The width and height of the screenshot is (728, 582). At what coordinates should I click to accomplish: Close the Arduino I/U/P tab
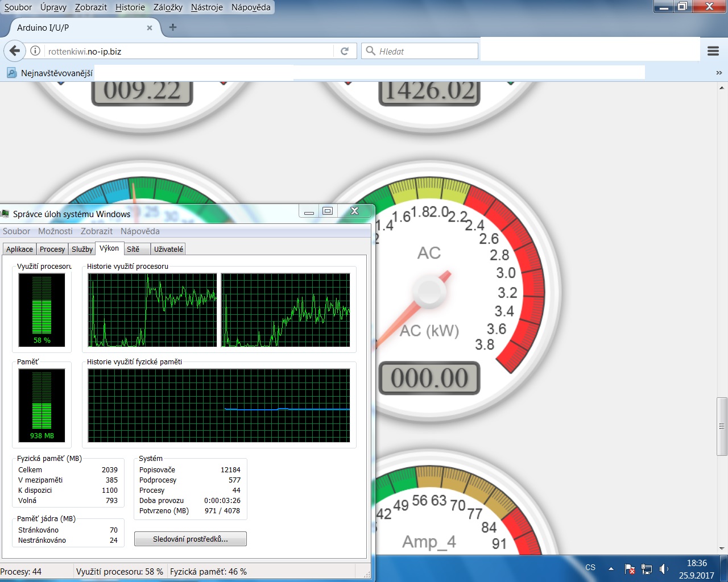(x=150, y=28)
